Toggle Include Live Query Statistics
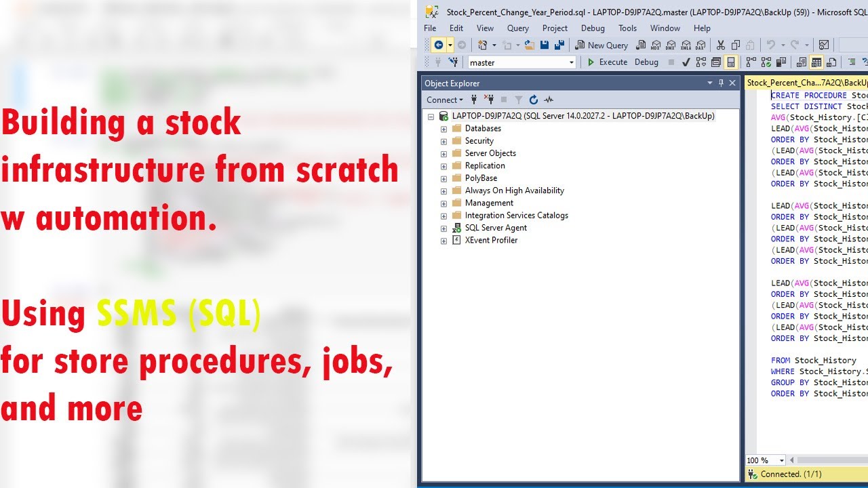 (766, 62)
